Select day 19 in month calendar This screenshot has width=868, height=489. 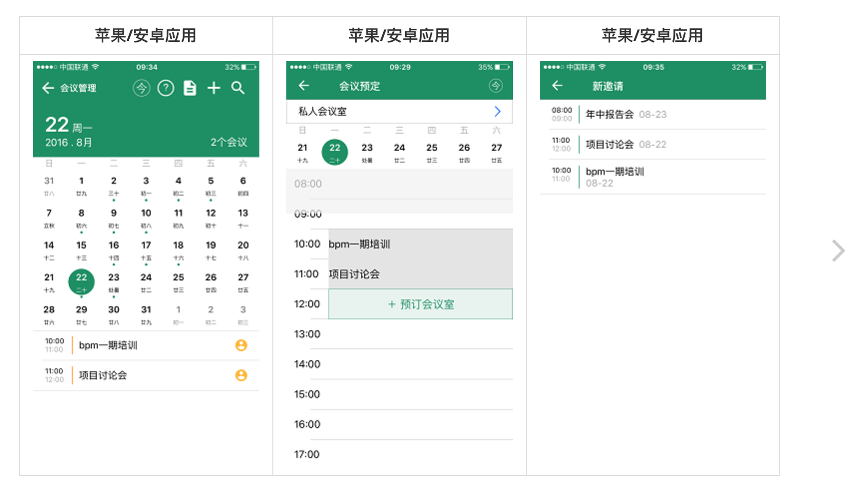click(211, 250)
